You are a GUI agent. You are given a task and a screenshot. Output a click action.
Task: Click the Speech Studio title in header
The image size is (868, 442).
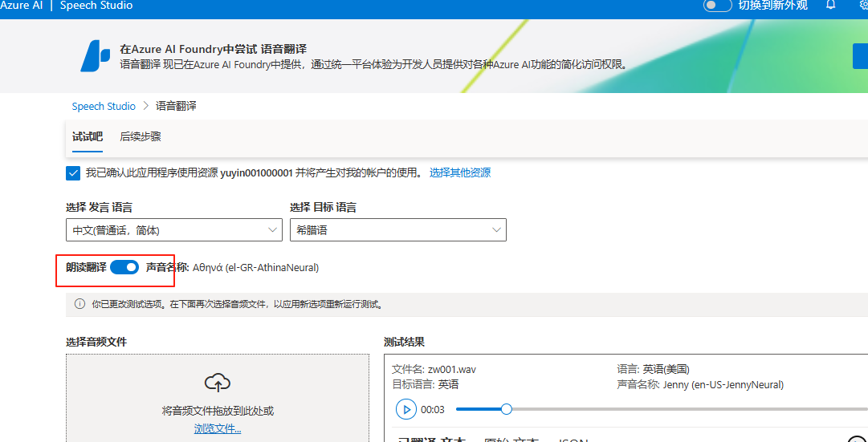pos(96,6)
